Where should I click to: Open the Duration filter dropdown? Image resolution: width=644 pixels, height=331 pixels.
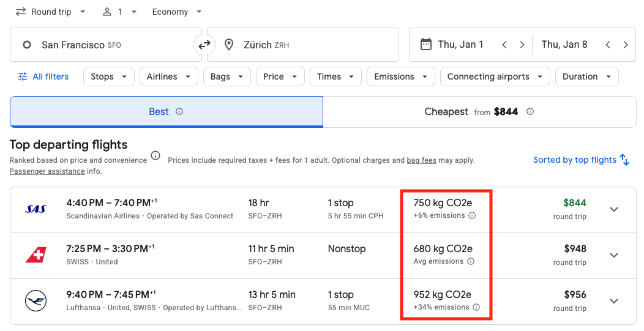tap(587, 77)
